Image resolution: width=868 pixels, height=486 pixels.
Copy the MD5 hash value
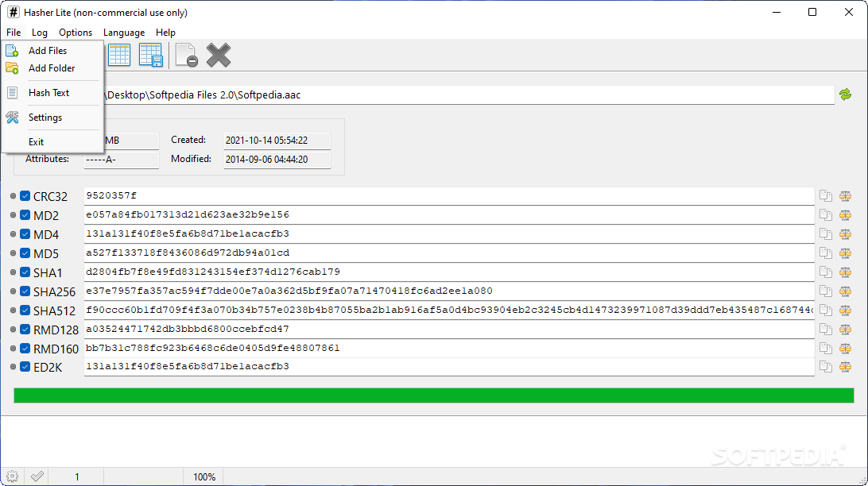(826, 253)
